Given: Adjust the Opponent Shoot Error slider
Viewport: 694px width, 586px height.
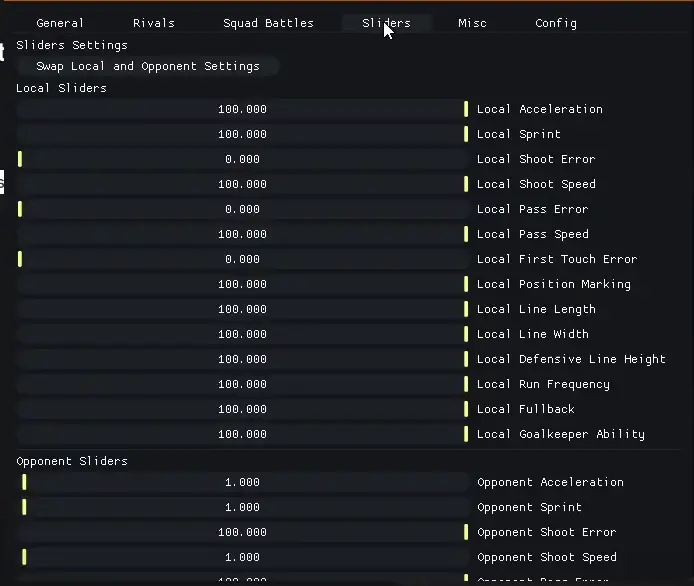Looking at the screenshot, I should [243, 532].
